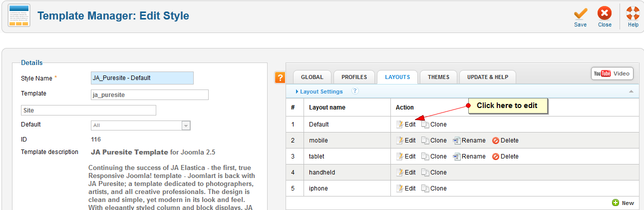644x210 pixels.
Task: Open the Help lifebuoy icon
Action: (633, 15)
